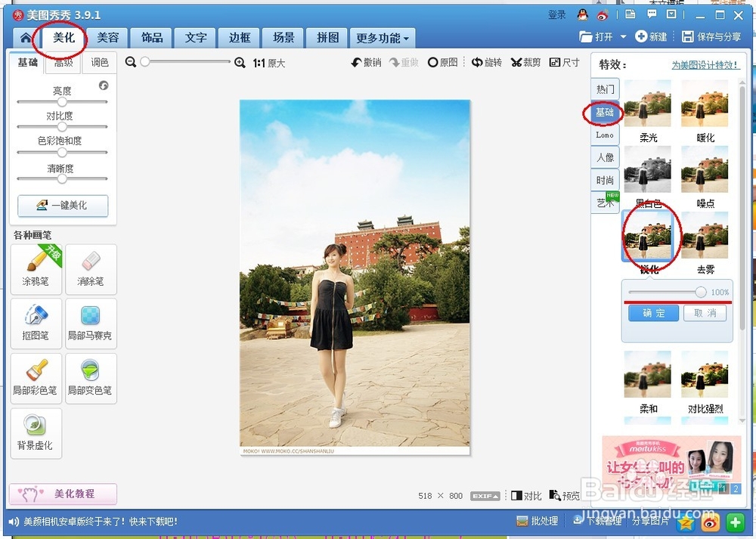Viewport: 756px width, 539px height.
Task: Select the 局部彩色笔 color brush tool
Action: (x=36, y=379)
